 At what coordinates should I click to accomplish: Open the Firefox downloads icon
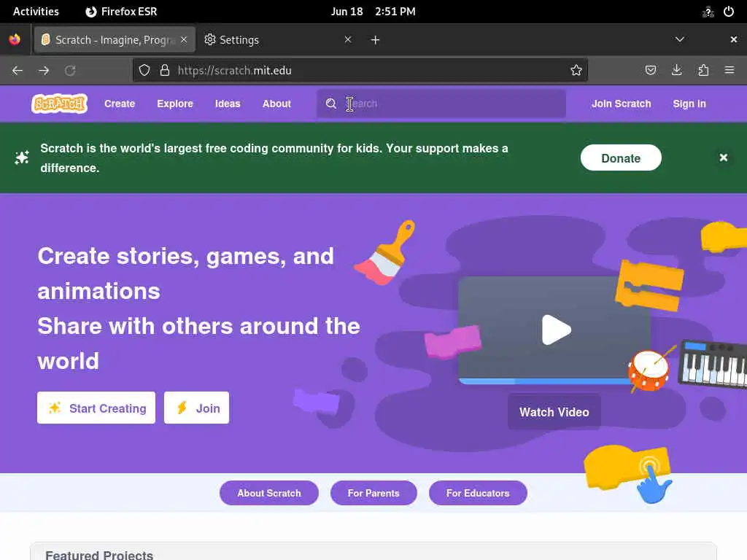click(676, 71)
